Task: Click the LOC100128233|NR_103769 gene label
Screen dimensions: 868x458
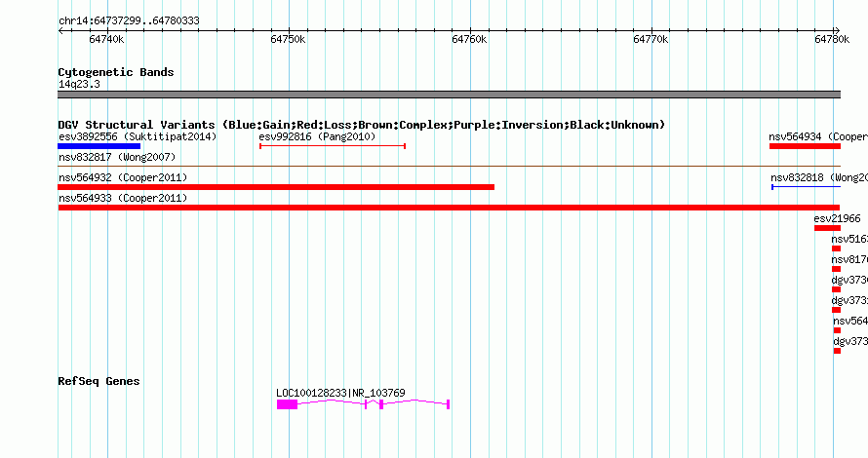Action: click(x=340, y=393)
